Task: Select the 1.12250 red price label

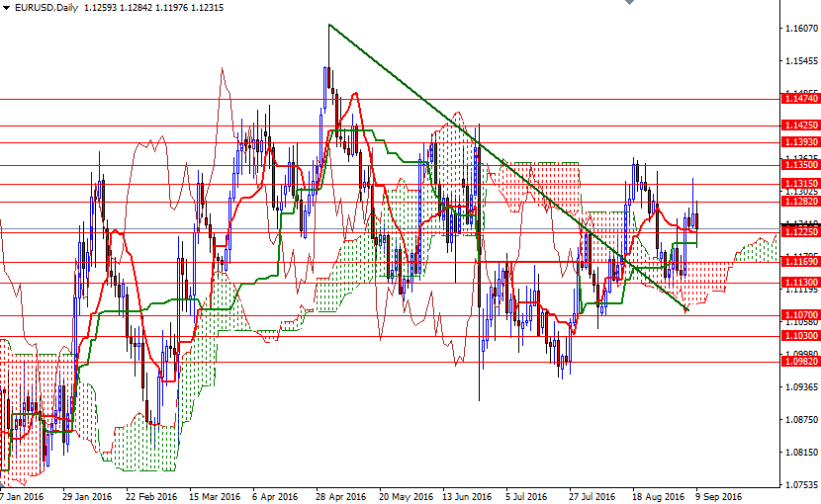Action: 799,232
